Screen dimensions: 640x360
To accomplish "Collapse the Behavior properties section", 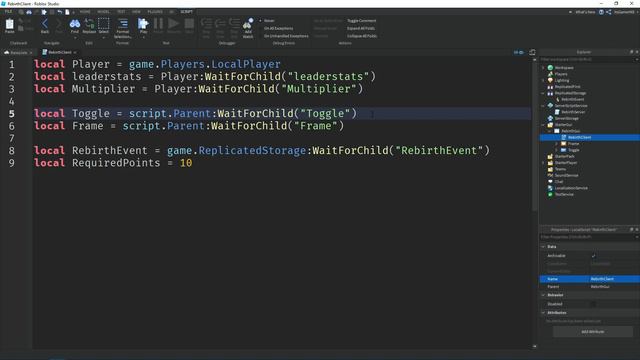I will pyautogui.click(x=543, y=295).
